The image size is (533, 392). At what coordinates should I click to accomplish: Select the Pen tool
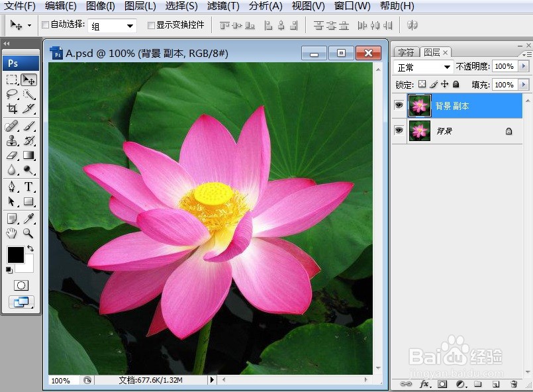(12, 187)
